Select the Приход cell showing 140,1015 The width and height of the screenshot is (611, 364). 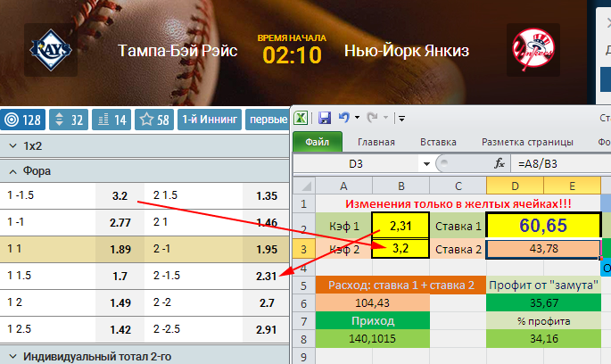pos(373,339)
